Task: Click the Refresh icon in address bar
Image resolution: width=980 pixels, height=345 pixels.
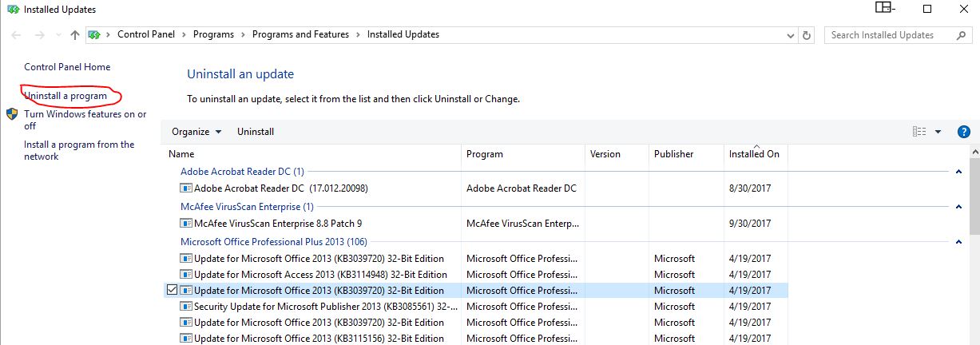Action: pos(807,35)
